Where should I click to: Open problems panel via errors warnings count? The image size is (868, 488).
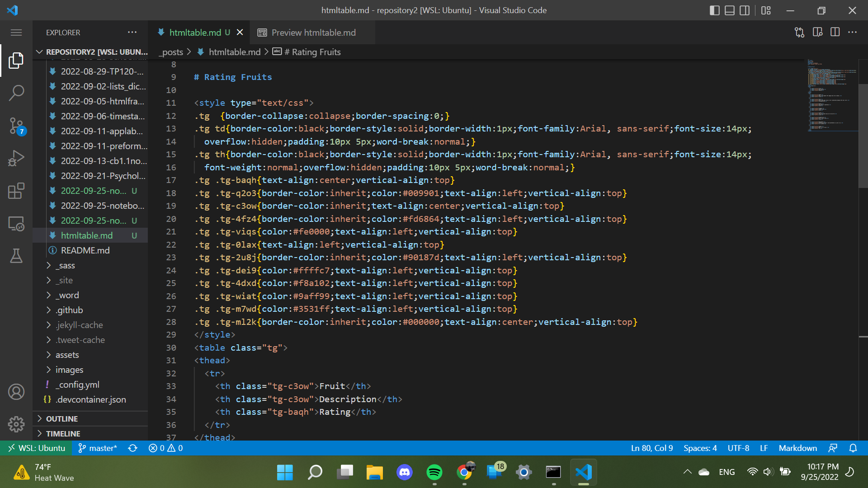(166, 448)
